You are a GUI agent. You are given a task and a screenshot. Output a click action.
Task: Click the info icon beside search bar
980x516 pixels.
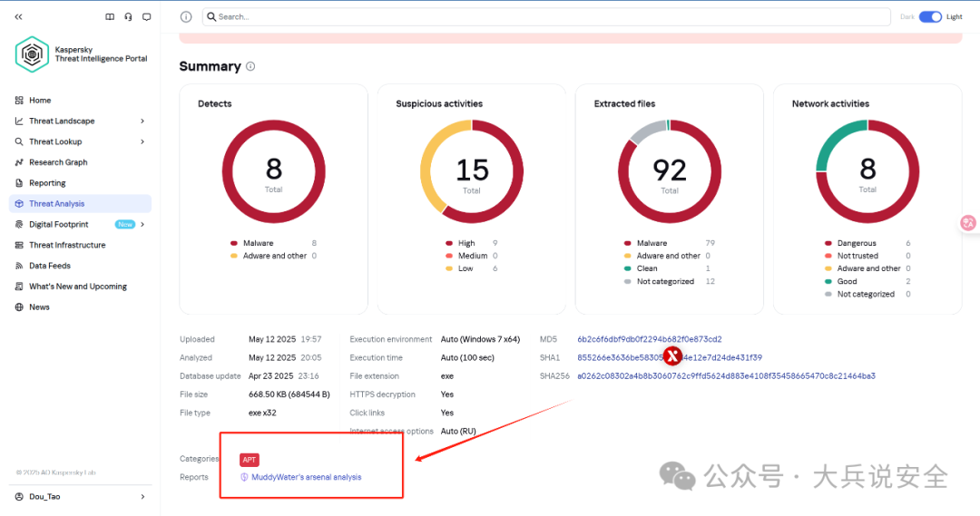[x=186, y=16]
